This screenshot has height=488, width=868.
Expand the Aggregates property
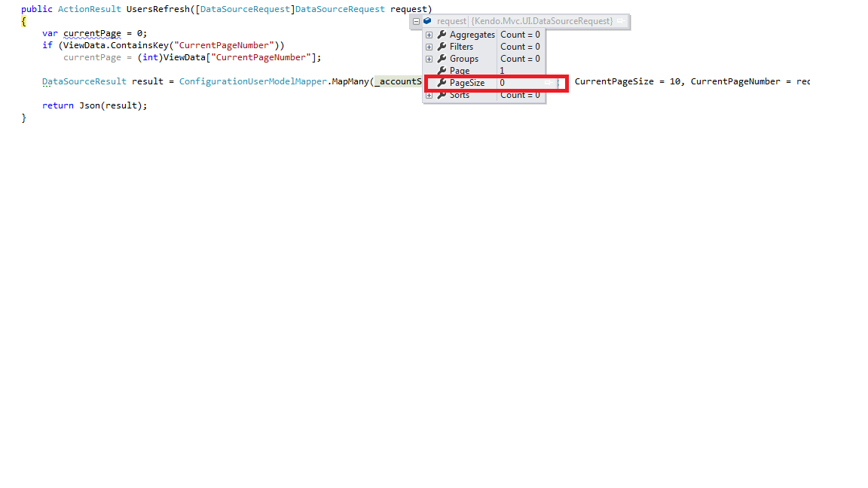429,35
